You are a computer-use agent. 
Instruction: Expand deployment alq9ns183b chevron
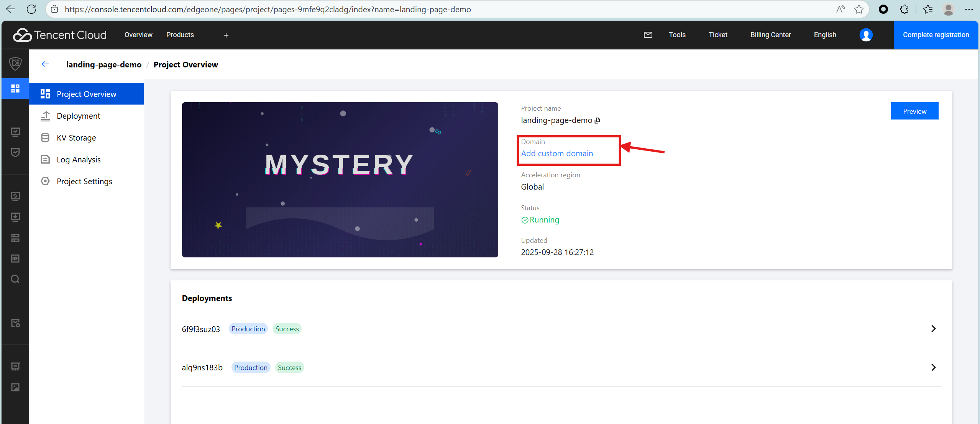tap(933, 367)
